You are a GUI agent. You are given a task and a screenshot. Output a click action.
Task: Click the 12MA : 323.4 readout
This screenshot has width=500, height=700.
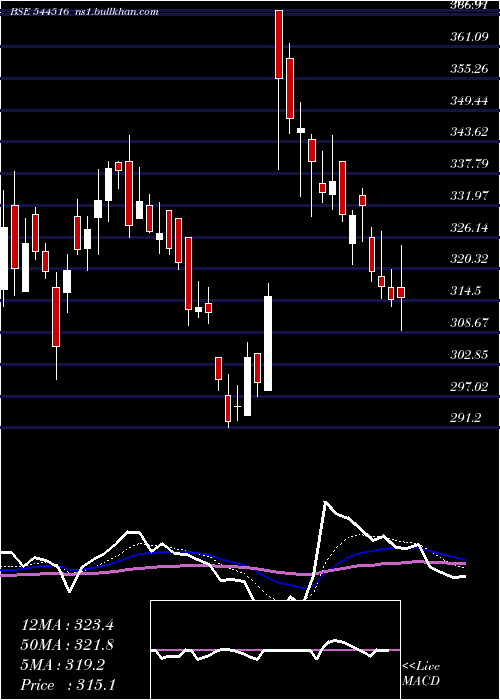(x=67, y=624)
